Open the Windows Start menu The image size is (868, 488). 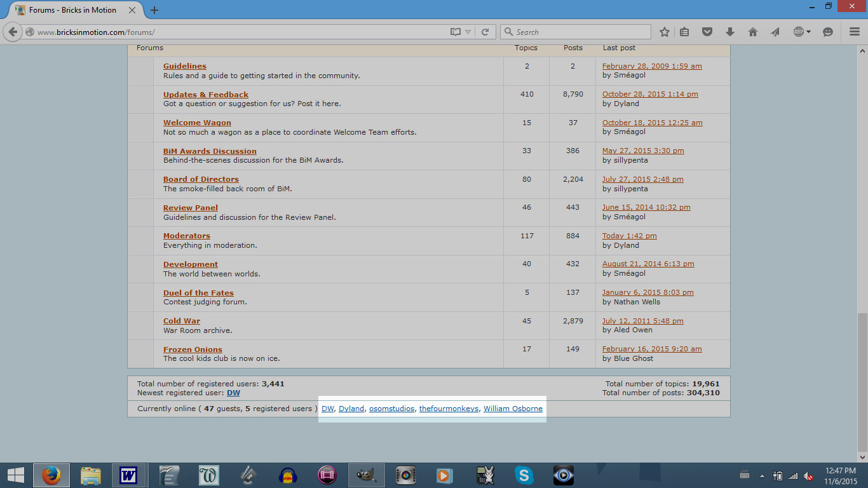pos(16,475)
